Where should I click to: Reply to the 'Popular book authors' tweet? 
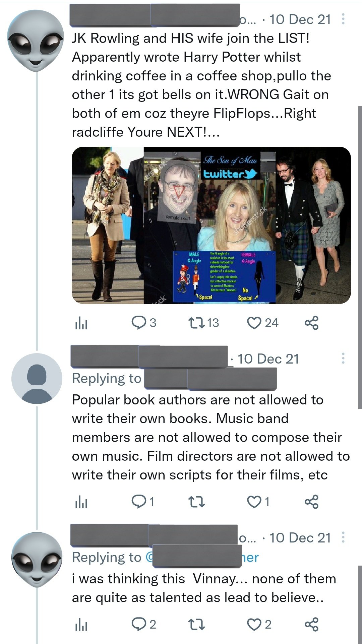(x=142, y=502)
